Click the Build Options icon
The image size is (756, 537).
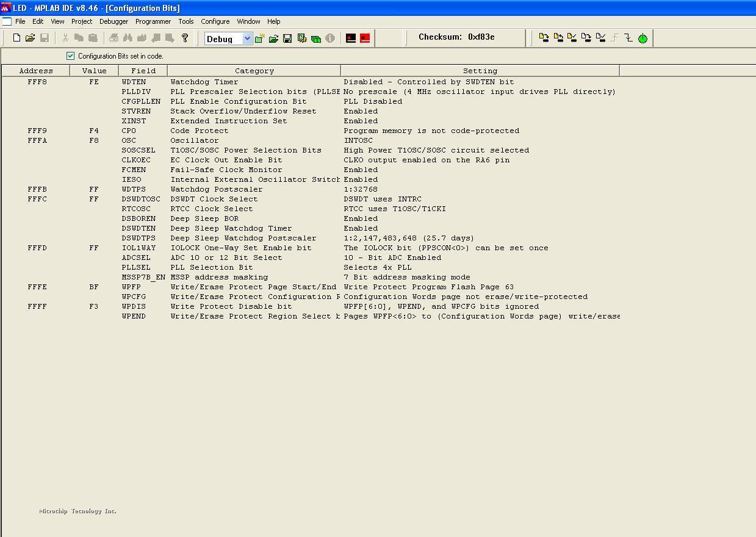[x=301, y=38]
